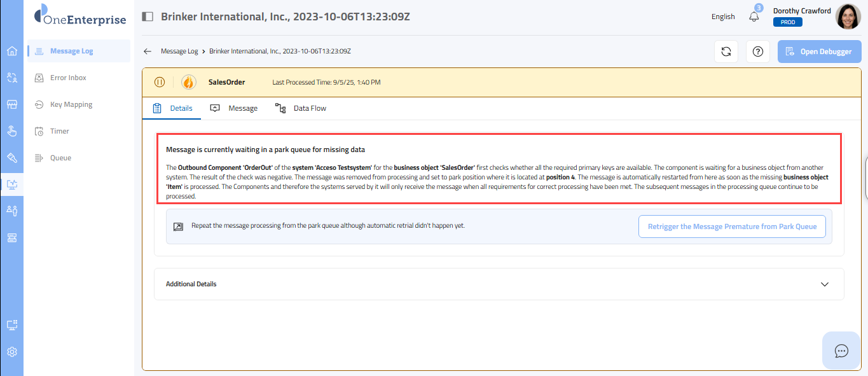Switch to the Message tab
The image size is (868, 376).
click(234, 108)
